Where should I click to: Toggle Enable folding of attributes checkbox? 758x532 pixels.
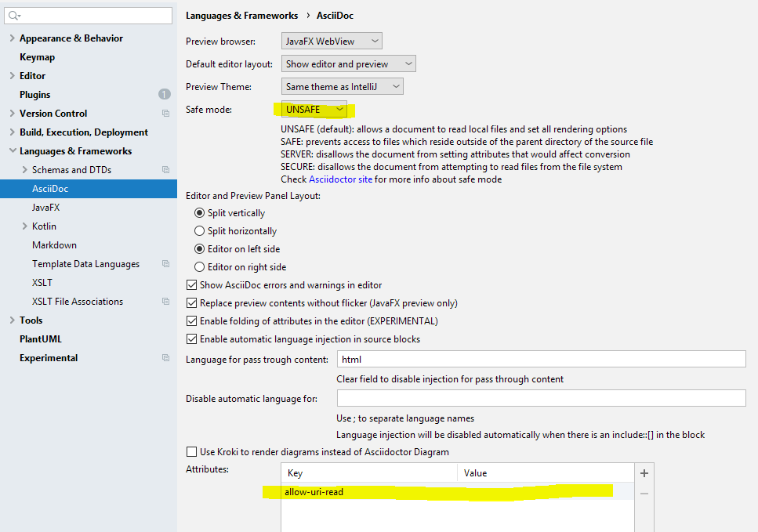click(192, 320)
